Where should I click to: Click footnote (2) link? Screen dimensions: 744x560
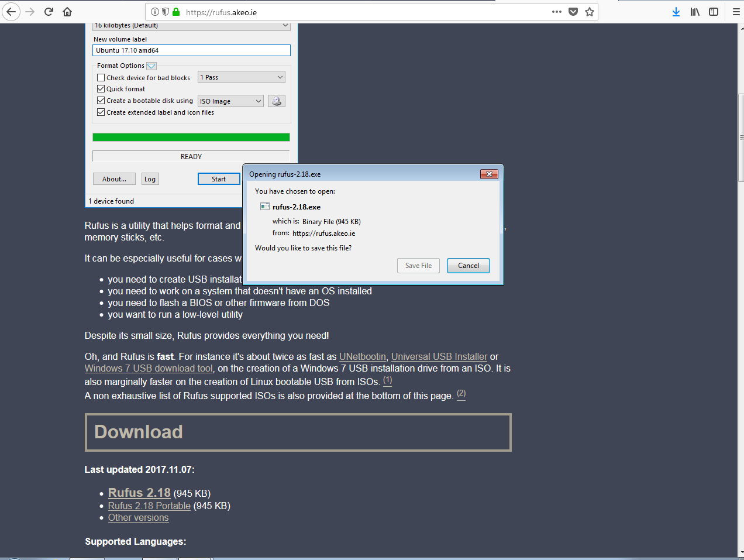(x=461, y=394)
